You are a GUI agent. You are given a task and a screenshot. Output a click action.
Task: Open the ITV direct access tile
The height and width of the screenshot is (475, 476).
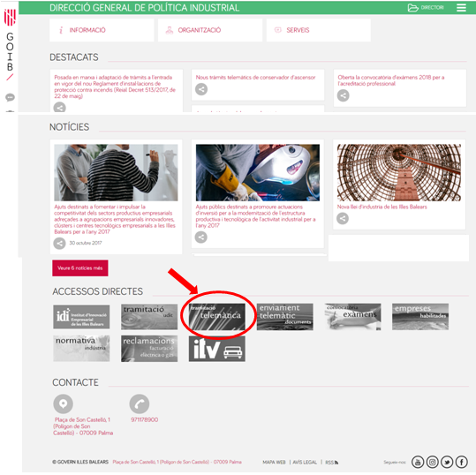216,349
